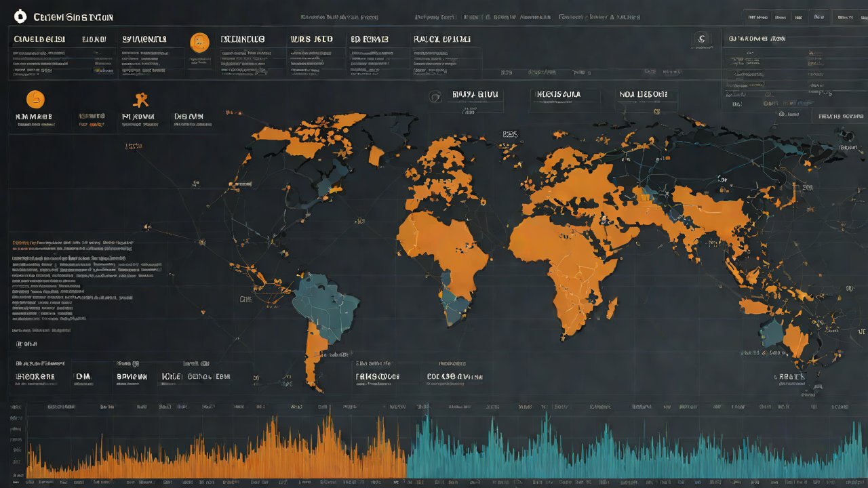Click the orange running-figure icon
The width and height of the screenshot is (868, 488).
coord(141,100)
